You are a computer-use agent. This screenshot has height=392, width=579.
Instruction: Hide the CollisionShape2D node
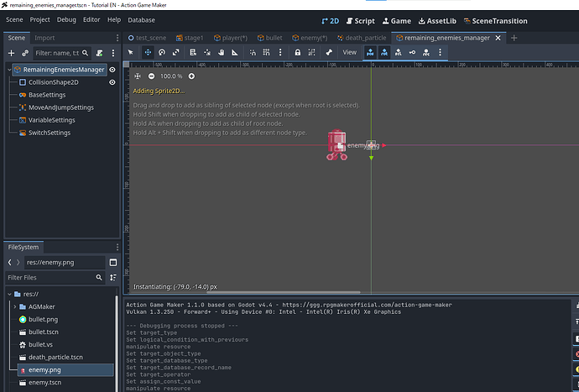[x=112, y=82]
